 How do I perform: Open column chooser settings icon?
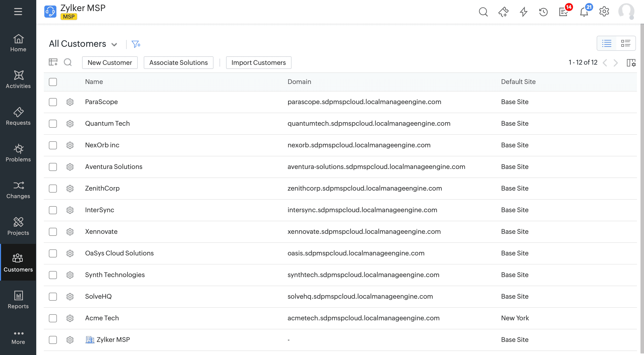click(631, 63)
